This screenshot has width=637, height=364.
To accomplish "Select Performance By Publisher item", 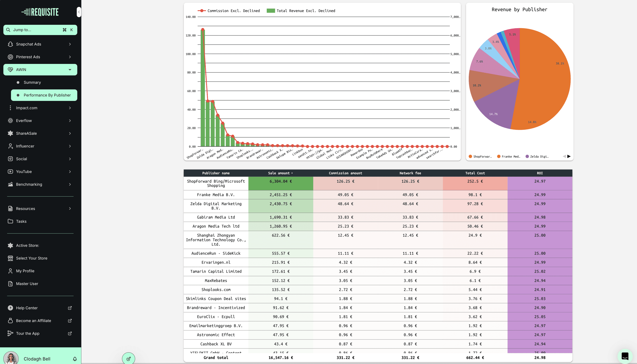I will point(44,95).
